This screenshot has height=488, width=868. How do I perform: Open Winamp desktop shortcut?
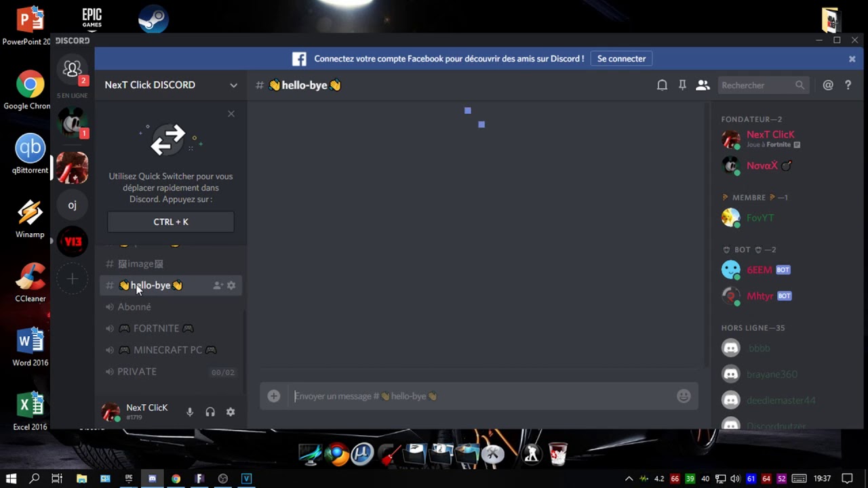coord(30,218)
